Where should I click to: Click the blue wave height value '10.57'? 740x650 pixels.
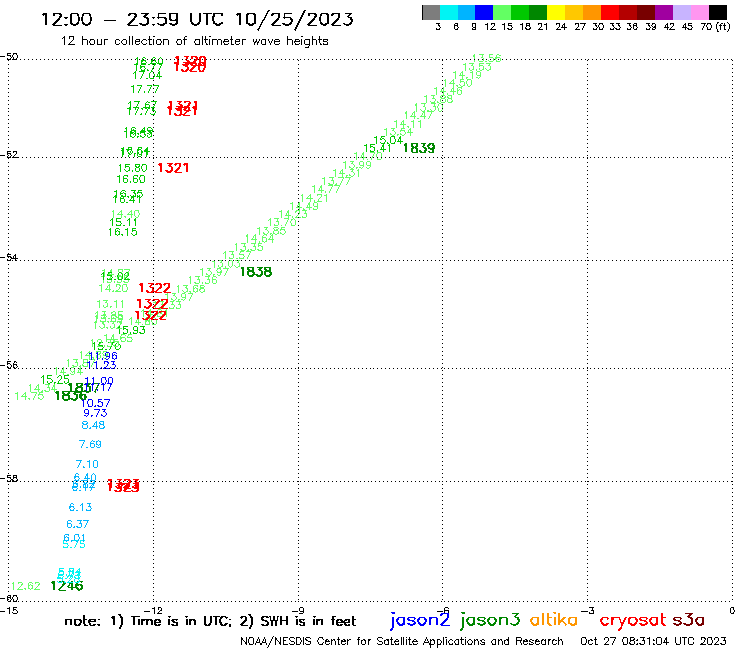click(95, 403)
